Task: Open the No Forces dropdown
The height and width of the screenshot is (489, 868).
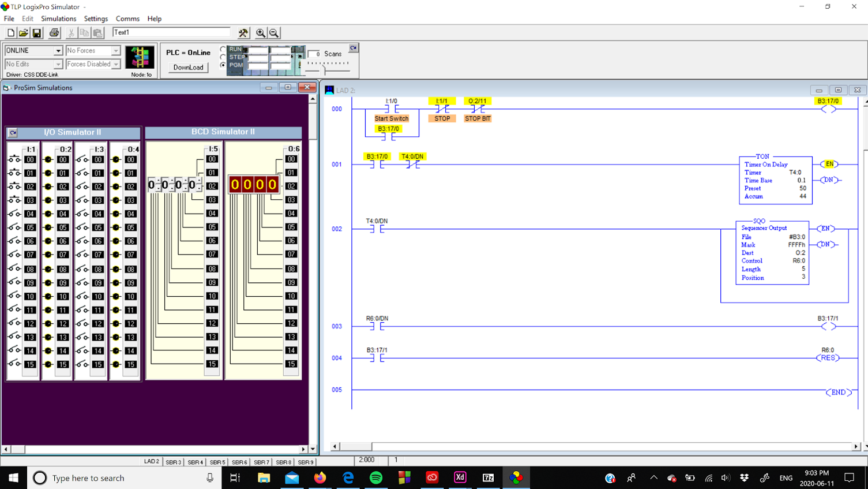Action: pos(116,51)
